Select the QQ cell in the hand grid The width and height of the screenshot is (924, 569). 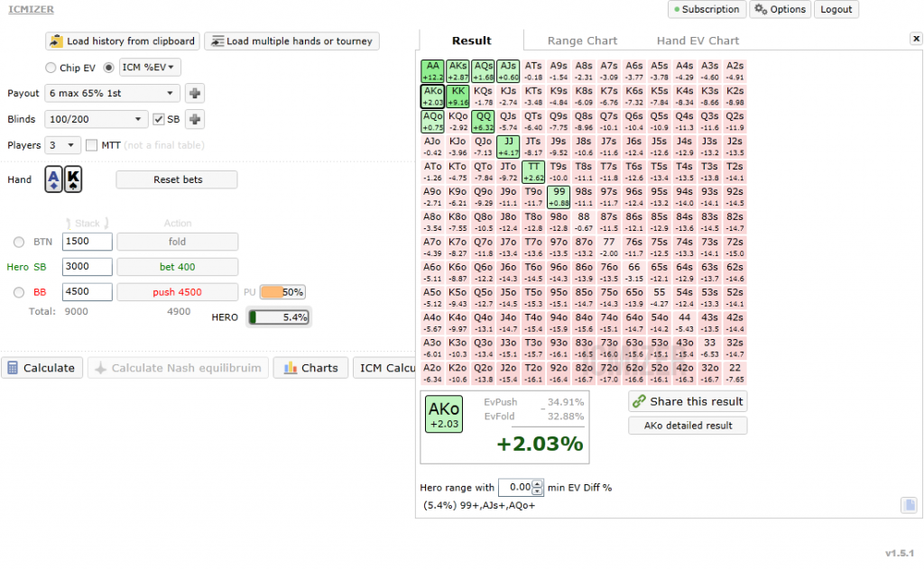(484, 122)
